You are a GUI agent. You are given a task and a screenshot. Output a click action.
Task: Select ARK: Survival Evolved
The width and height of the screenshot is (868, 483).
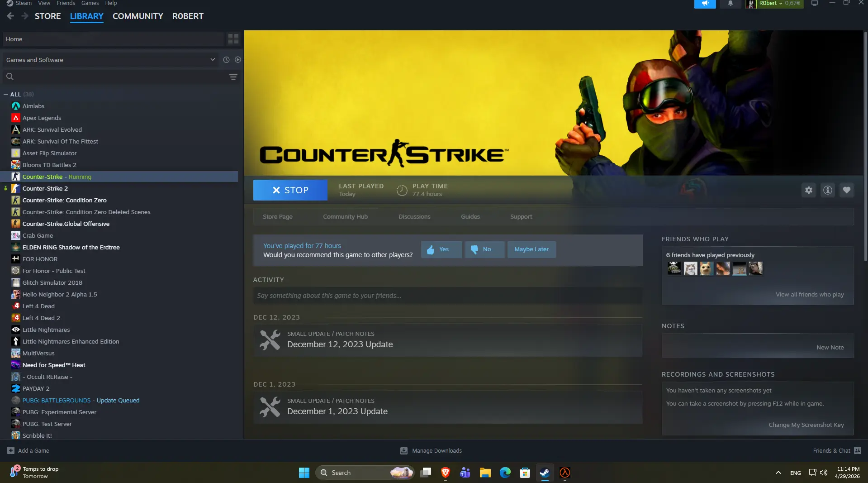point(52,130)
